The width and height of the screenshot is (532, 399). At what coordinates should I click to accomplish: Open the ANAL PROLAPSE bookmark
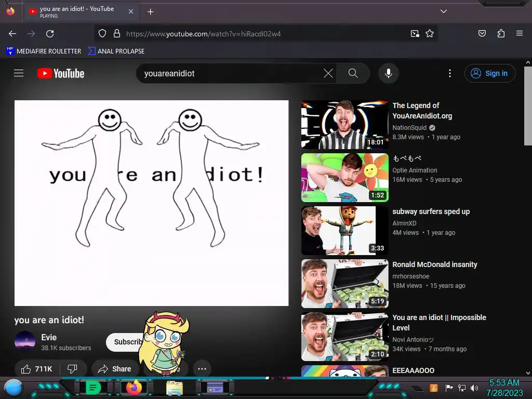[116, 51]
